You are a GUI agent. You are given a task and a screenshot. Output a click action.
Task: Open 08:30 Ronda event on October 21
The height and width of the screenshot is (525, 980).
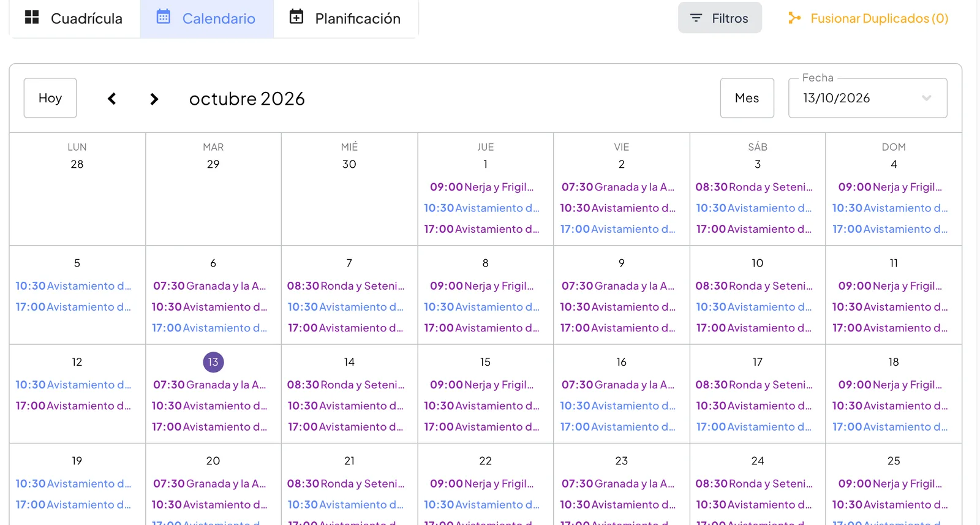click(345, 483)
